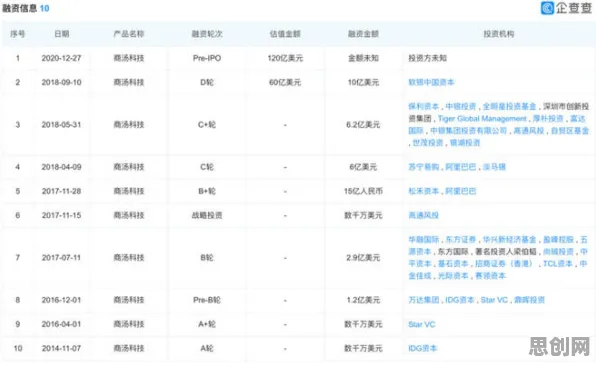Click the 投资机构 column header
596x365 pixels.
[x=499, y=34]
